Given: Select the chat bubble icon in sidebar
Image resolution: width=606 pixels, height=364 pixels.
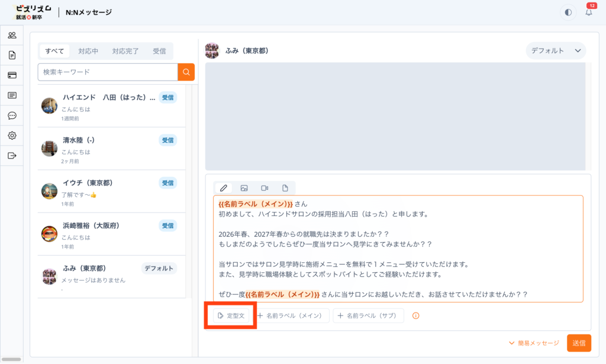Looking at the screenshot, I should (x=12, y=115).
